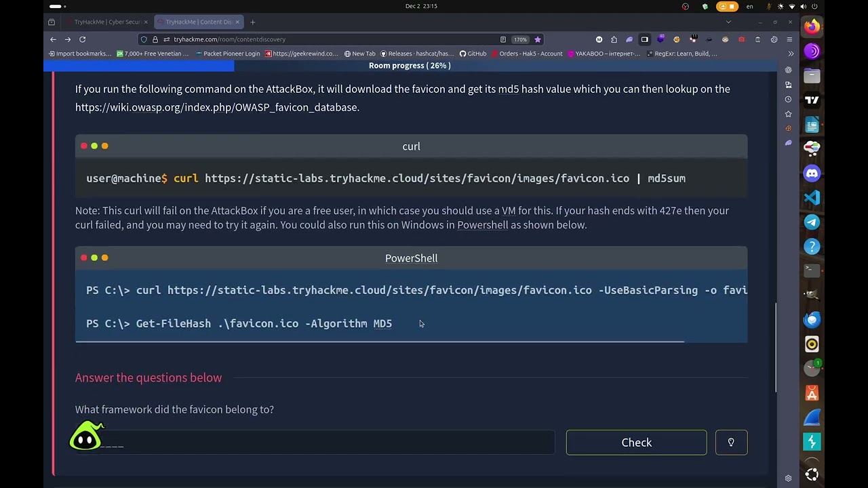Open the Help app in the dock
868x488 pixels.
(x=812, y=247)
